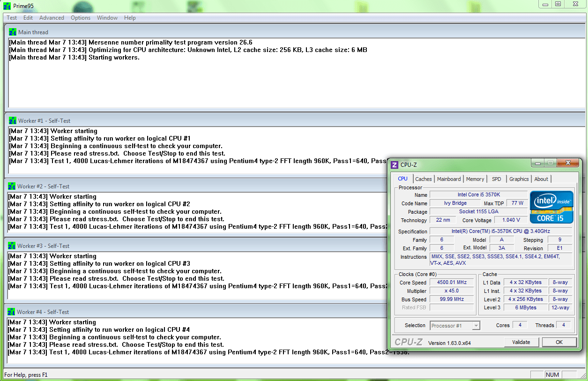The image size is (588, 381).
Task: Click the Ext. Model value '3A'
Action: pyautogui.click(x=501, y=248)
